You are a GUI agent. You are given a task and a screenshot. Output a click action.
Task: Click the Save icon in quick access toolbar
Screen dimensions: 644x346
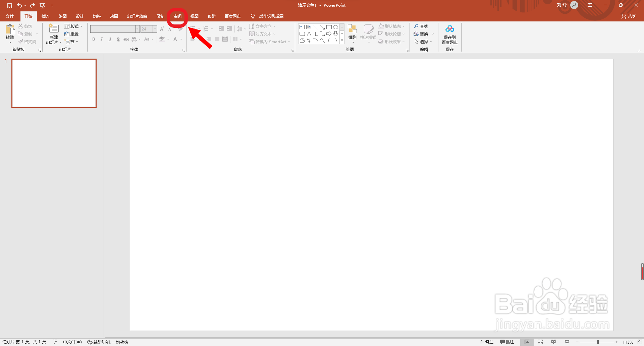(x=10, y=5)
